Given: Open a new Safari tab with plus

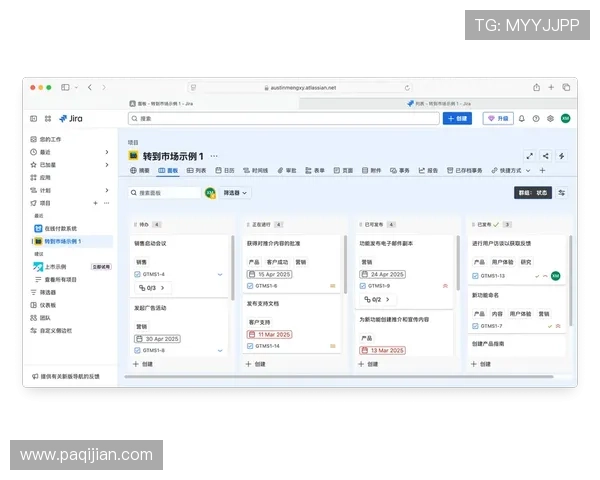Looking at the screenshot, I should [551, 87].
